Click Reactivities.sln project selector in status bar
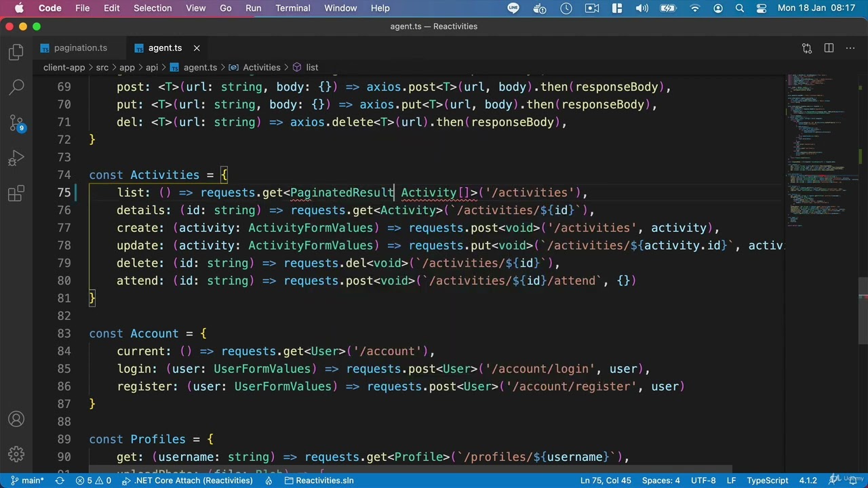Image resolution: width=868 pixels, height=488 pixels. (x=319, y=481)
